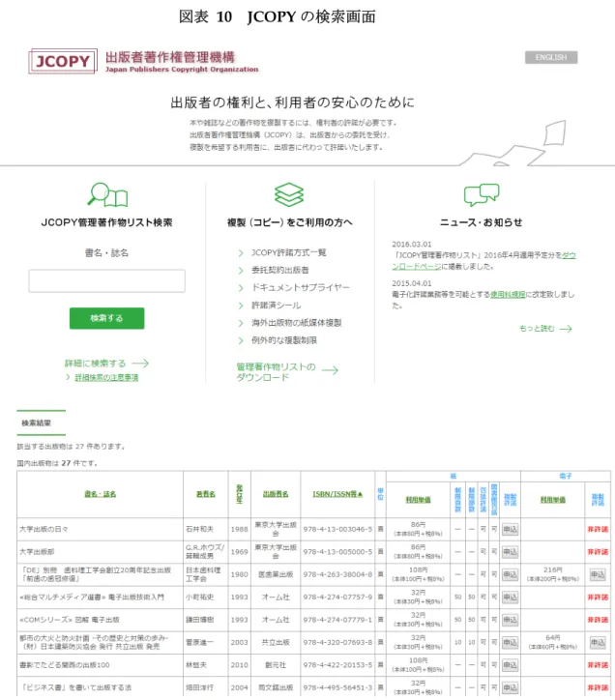Image resolution: width=615 pixels, height=700 pixels.
Task: Click paper 申込 button for 同文舘出版 row
Action: pyautogui.click(x=510, y=688)
